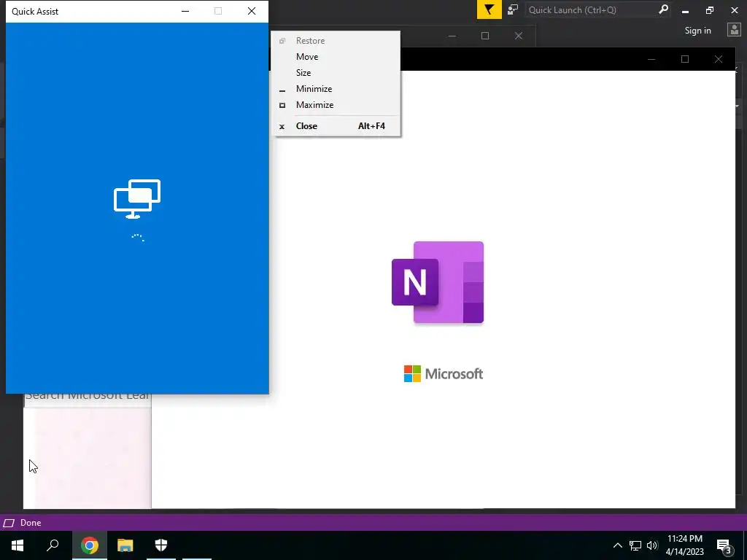Click the Quick Assist screen-share icon
Screen dimensions: 747x560
pyautogui.click(x=137, y=199)
